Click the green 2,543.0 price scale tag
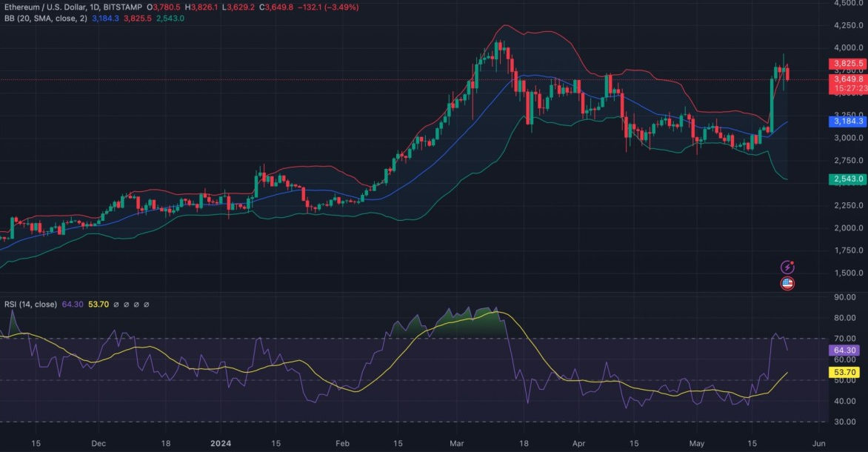This screenshot has width=868, height=452. tap(847, 179)
